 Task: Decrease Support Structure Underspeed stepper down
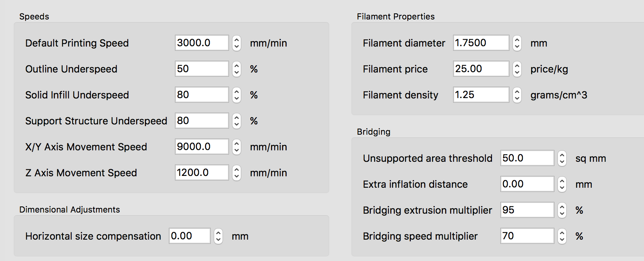(x=237, y=124)
